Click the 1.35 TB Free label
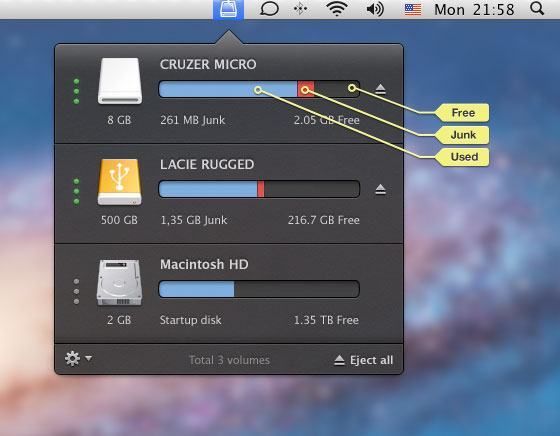Viewport: 560px width, 436px height. pyautogui.click(x=326, y=320)
